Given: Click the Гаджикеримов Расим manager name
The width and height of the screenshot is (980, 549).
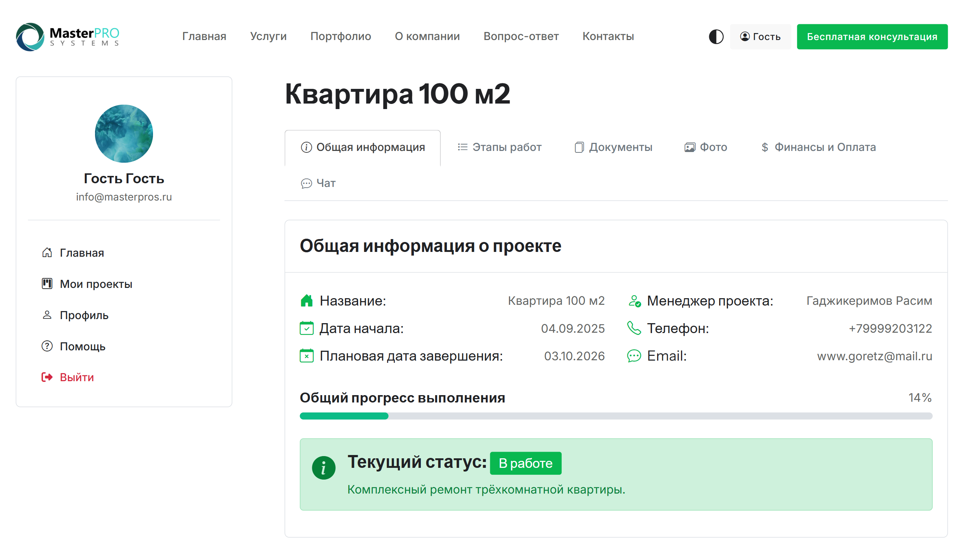Looking at the screenshot, I should 869,301.
